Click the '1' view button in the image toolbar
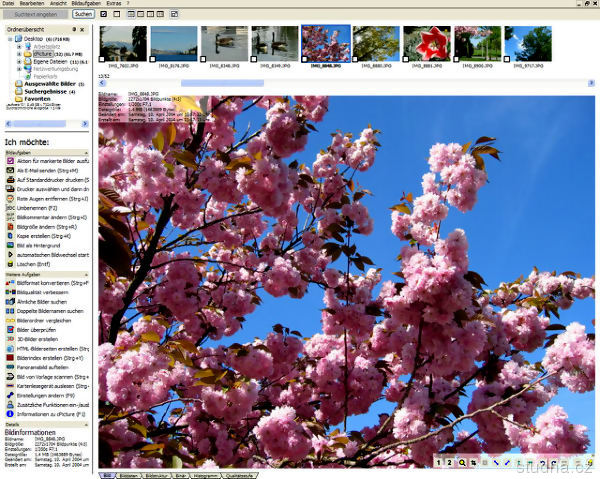600x479 pixels. [x=439, y=462]
